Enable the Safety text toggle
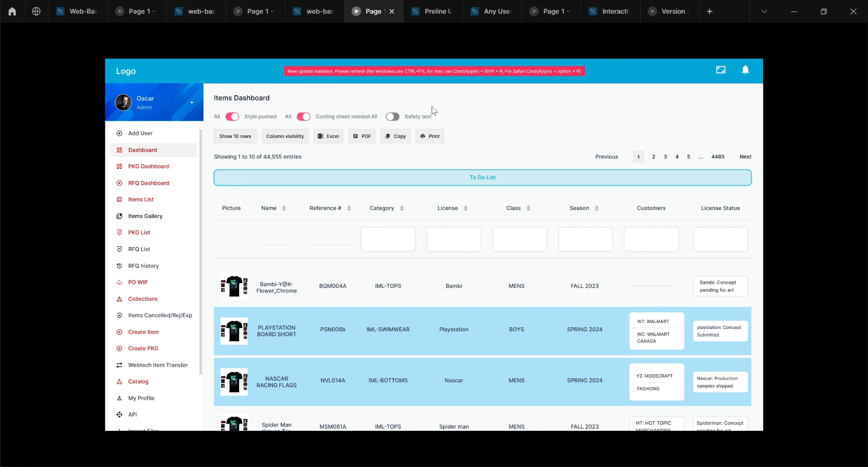 (392, 117)
